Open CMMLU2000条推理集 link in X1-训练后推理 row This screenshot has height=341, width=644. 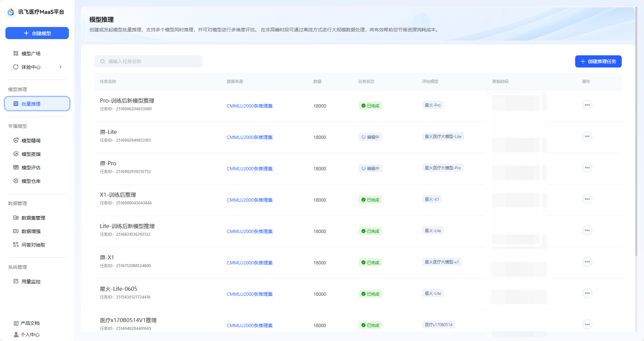click(x=250, y=200)
